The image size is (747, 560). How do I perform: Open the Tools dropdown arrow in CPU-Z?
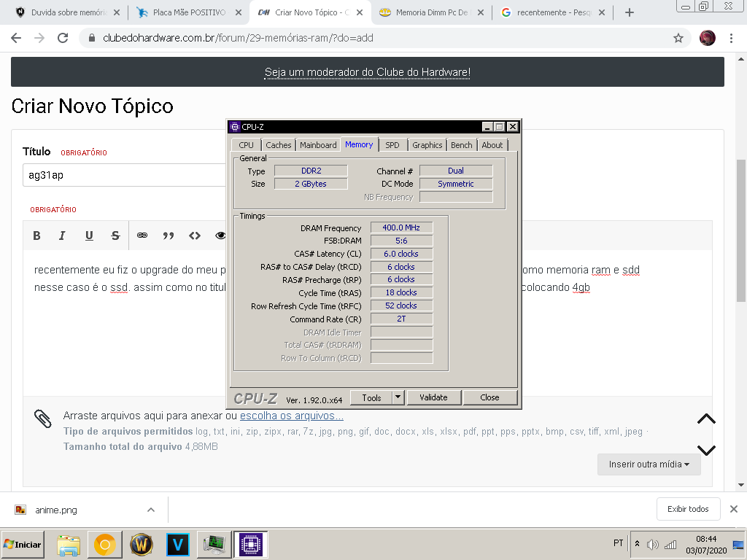(398, 397)
